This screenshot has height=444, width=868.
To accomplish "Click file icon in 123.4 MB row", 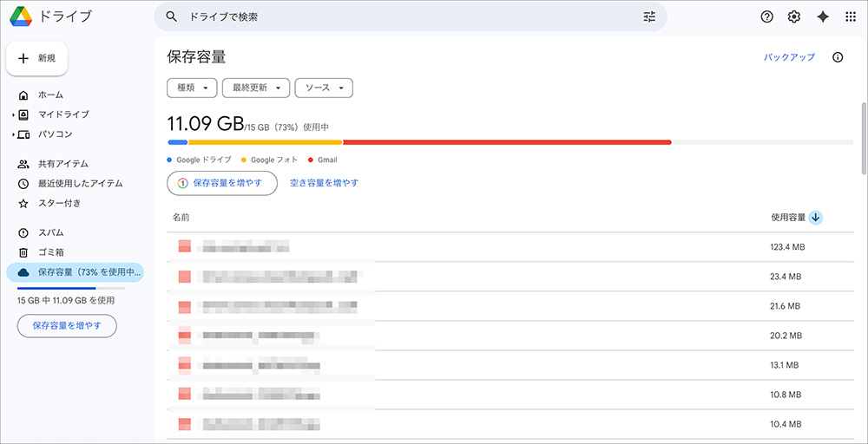I will (x=184, y=246).
